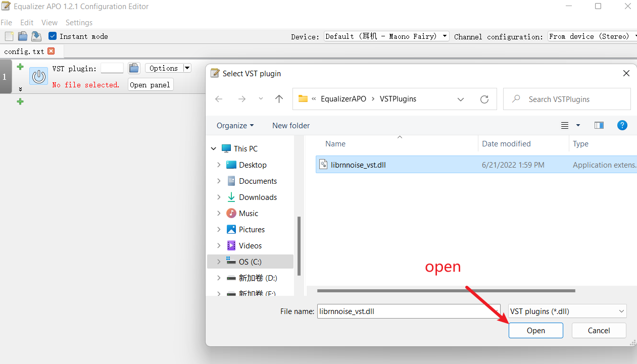Open the recent locations chevron
Screen dimensions: 637x364
coord(261,99)
